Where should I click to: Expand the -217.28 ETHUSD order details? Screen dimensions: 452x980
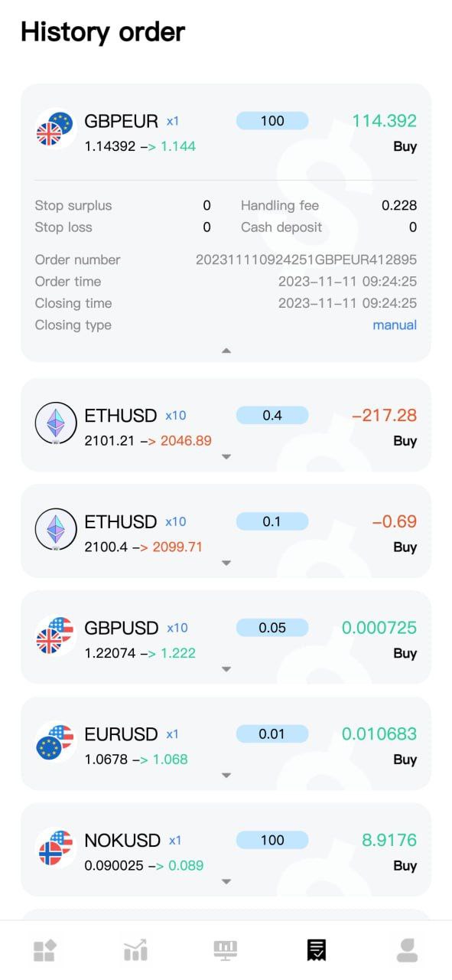[x=226, y=457]
